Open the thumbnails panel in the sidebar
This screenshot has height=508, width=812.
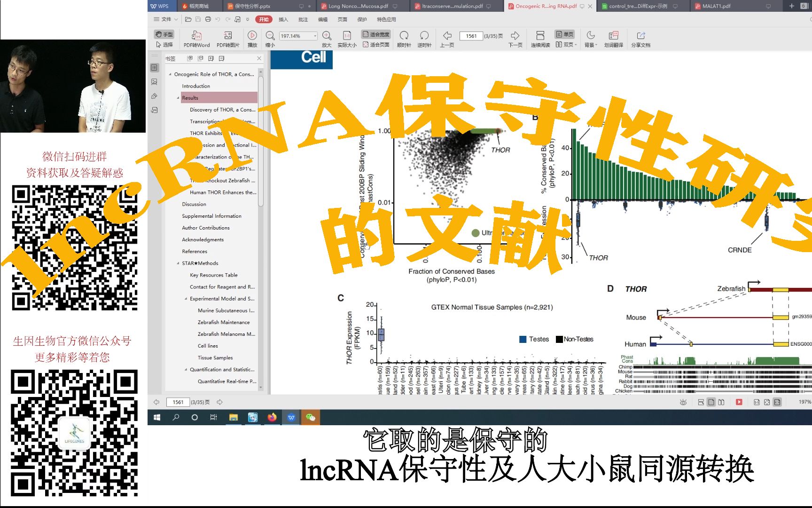pyautogui.click(x=154, y=82)
